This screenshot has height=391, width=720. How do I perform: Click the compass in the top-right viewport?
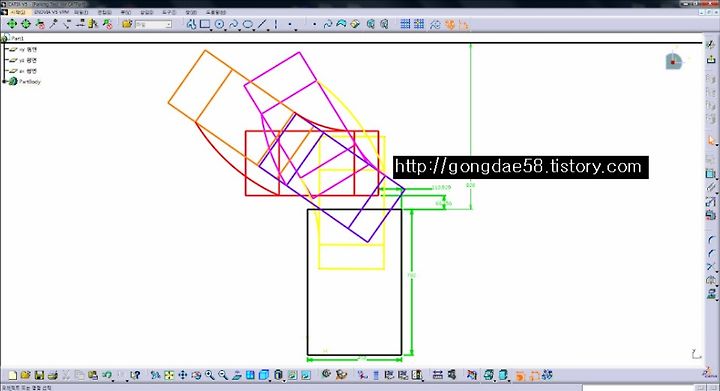pyautogui.click(x=675, y=60)
